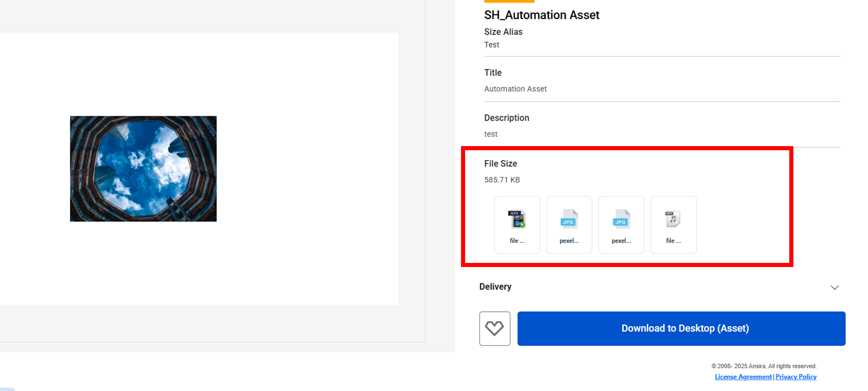Click the asset preview image thumbnail

point(143,169)
